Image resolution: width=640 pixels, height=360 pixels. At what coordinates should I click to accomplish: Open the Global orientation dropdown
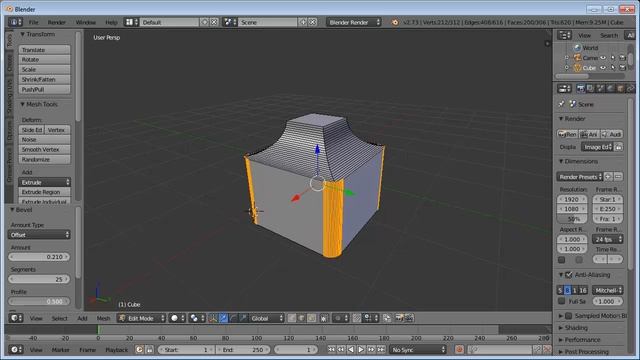tap(267, 318)
